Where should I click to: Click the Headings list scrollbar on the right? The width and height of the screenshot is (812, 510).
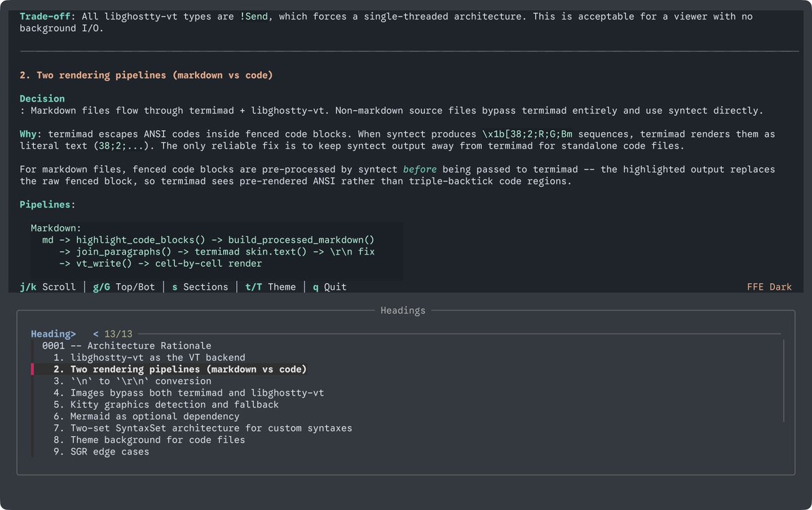click(x=784, y=381)
